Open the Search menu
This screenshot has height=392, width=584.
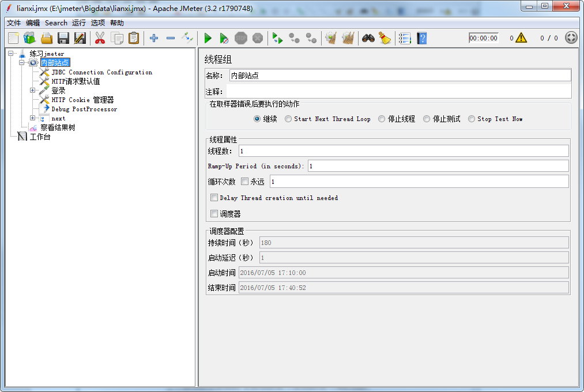[56, 22]
